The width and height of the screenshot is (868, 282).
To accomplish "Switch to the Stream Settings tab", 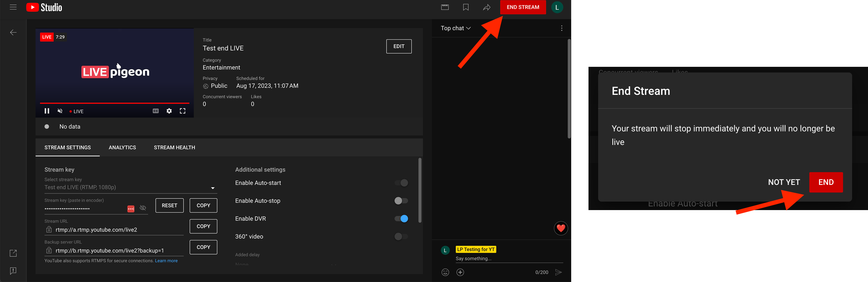I will 67,148.
